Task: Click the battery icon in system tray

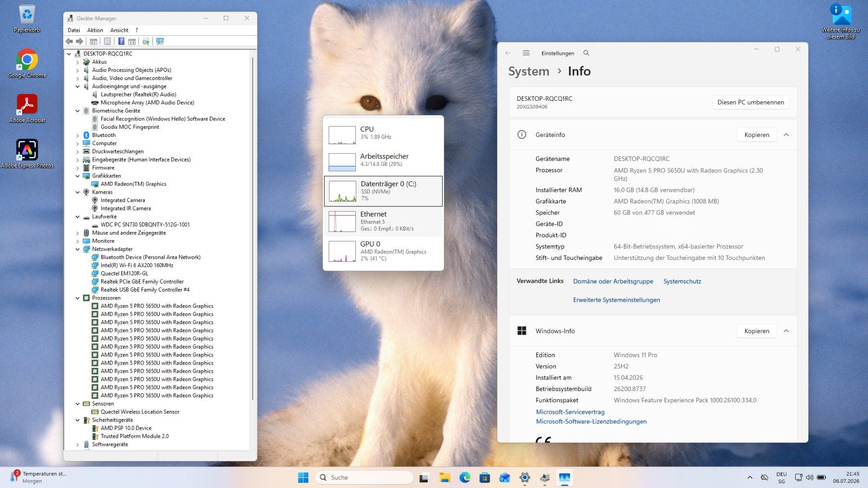Action: 821,477
